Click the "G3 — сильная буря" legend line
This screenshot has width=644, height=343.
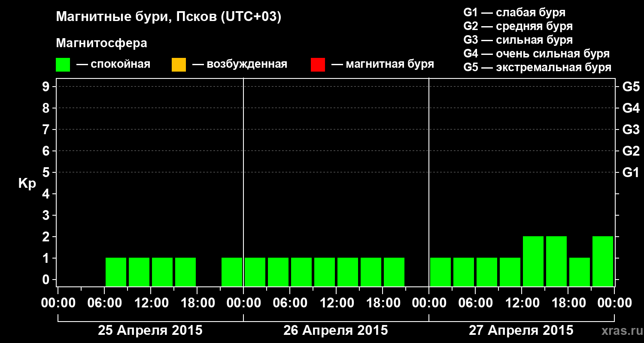click(518, 40)
